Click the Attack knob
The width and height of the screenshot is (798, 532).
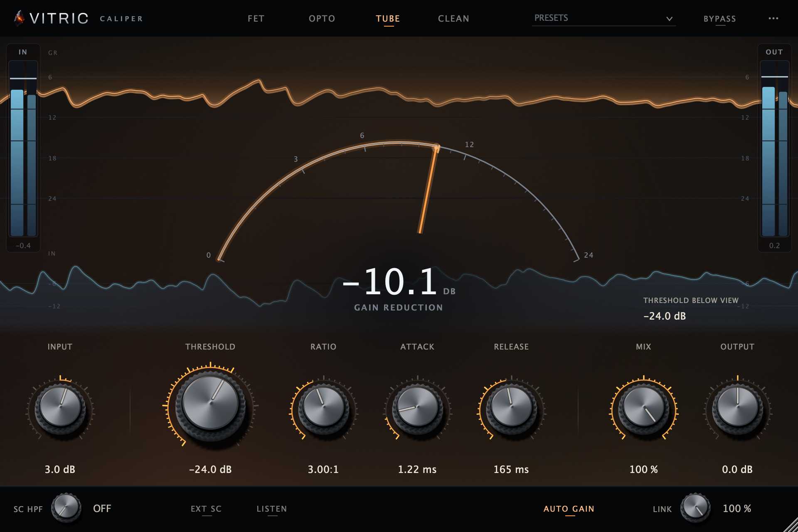pos(417,407)
